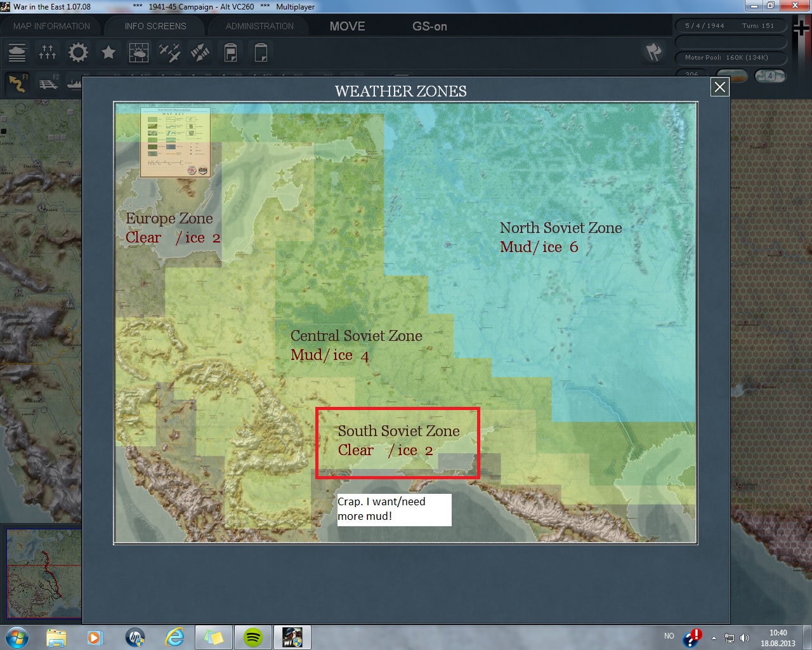Launch Internet Explorer from the taskbar

click(x=174, y=637)
